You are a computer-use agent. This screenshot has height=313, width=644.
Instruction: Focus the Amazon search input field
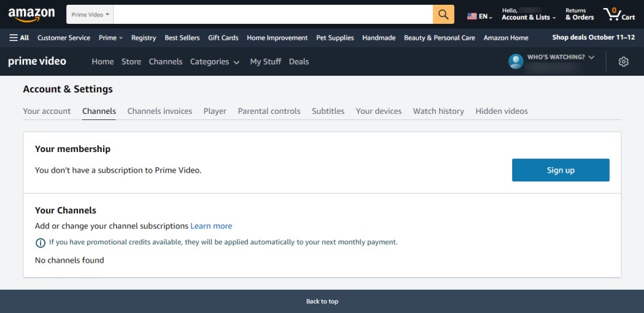pos(273,14)
